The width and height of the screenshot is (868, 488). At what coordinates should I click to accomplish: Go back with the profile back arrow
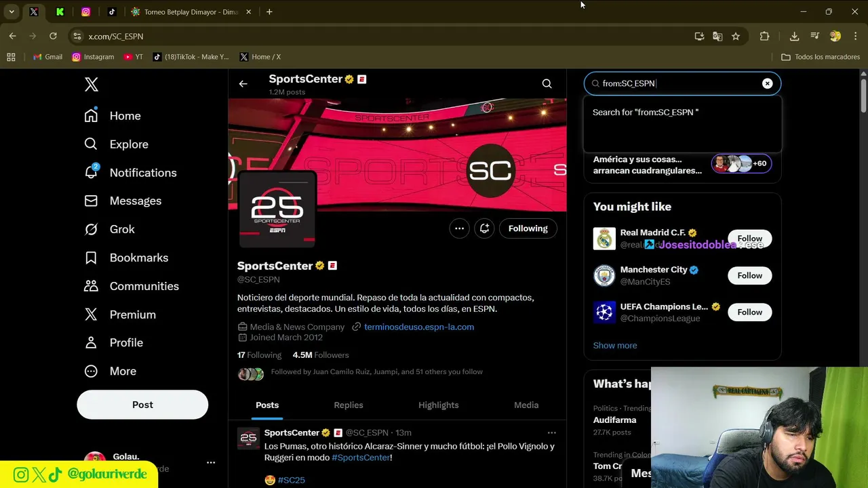click(x=243, y=84)
